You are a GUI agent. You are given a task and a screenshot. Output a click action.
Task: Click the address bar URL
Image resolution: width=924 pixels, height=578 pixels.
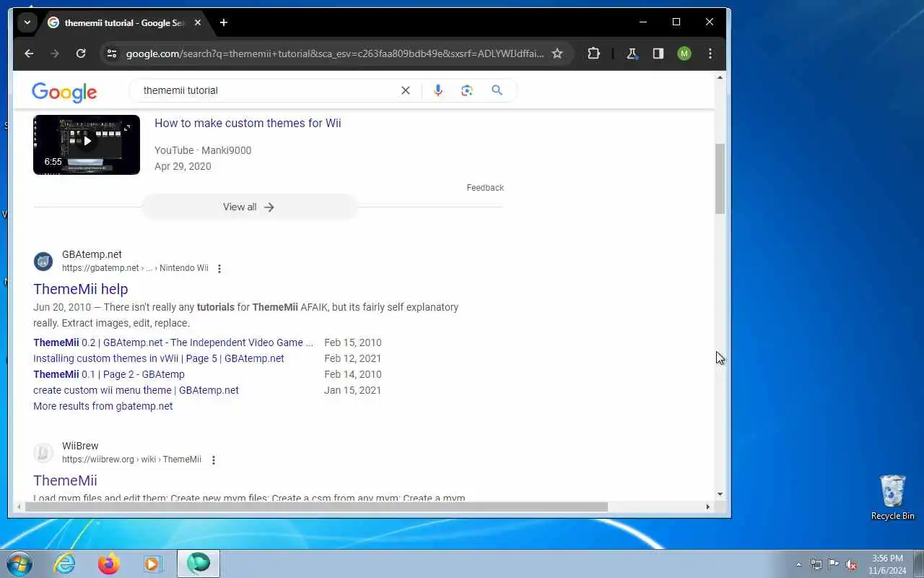pos(335,53)
